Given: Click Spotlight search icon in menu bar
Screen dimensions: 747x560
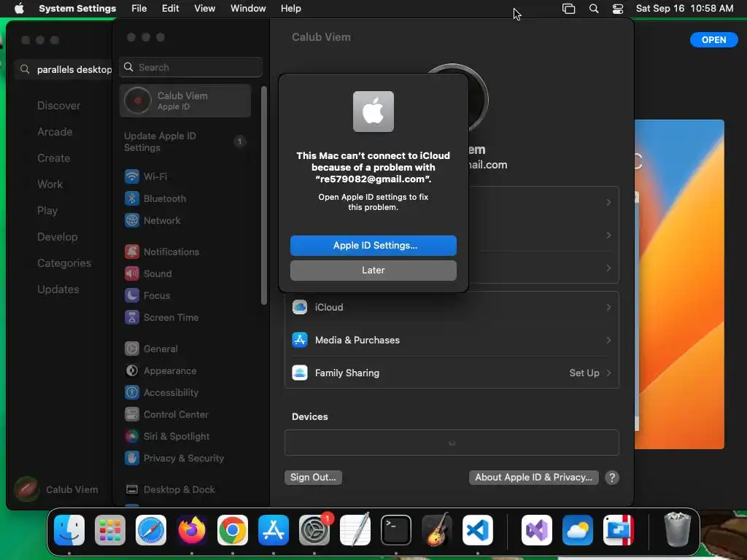Looking at the screenshot, I should (594, 9).
